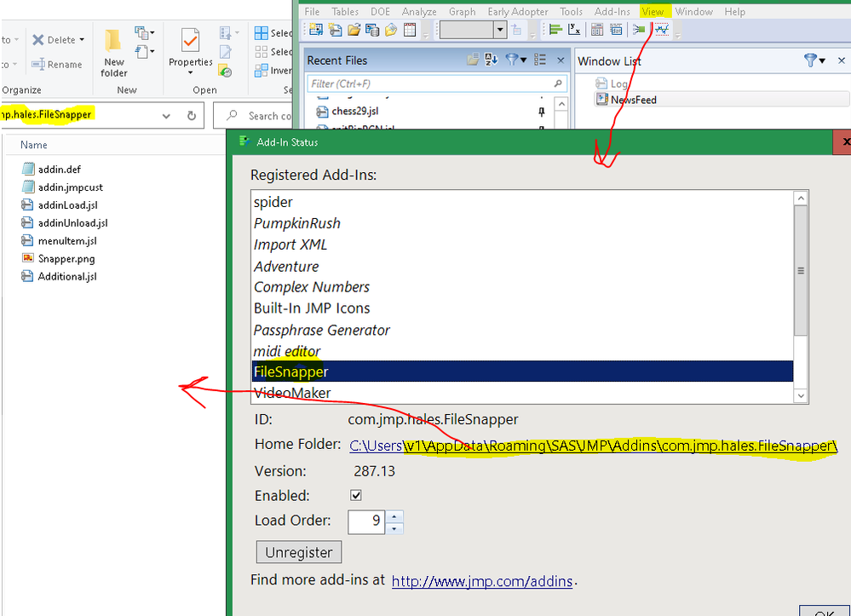Click the Open File folder toolbar icon in JMP
The image size is (851, 616).
(x=354, y=30)
